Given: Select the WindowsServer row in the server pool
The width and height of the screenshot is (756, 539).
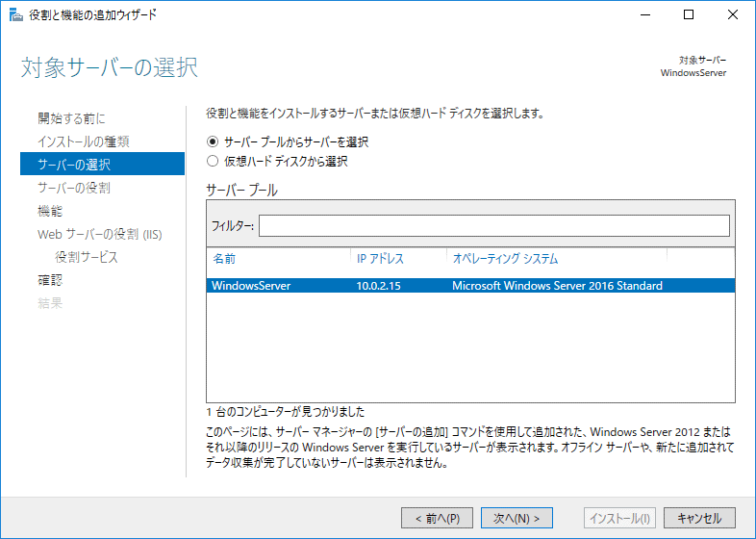Looking at the screenshot, I should click(x=470, y=286).
